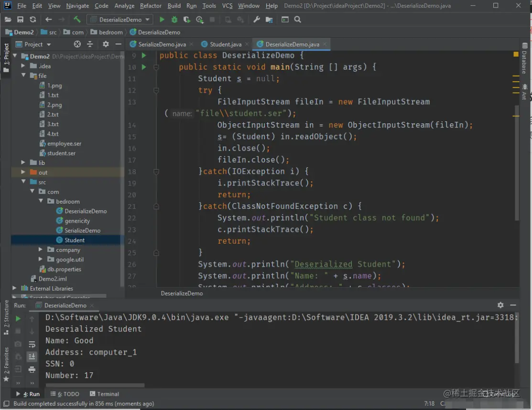Expand the out folder

coord(23,172)
